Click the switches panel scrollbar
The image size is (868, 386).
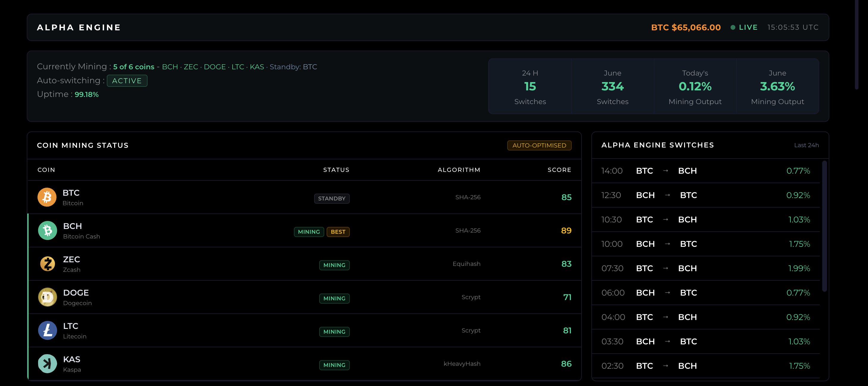point(824,226)
